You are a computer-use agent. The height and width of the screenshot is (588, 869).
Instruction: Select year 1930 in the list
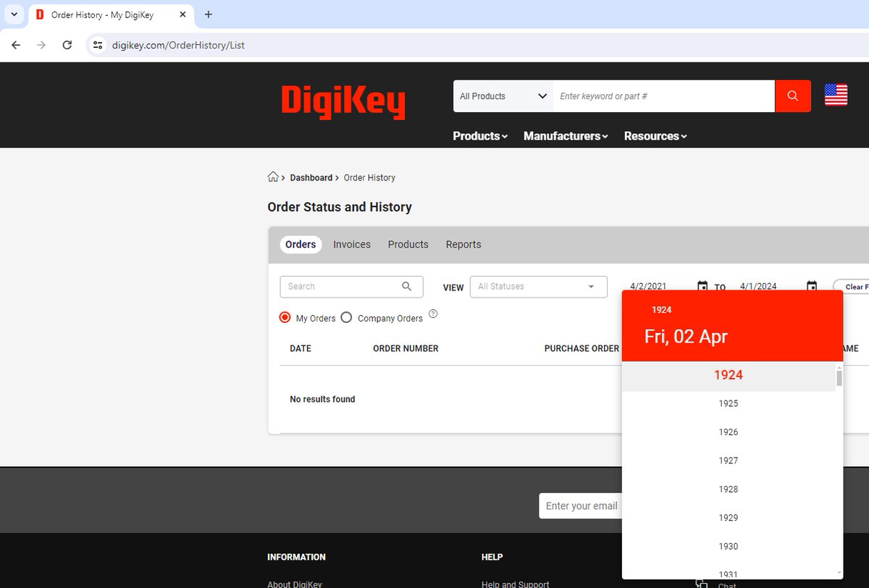[729, 546]
